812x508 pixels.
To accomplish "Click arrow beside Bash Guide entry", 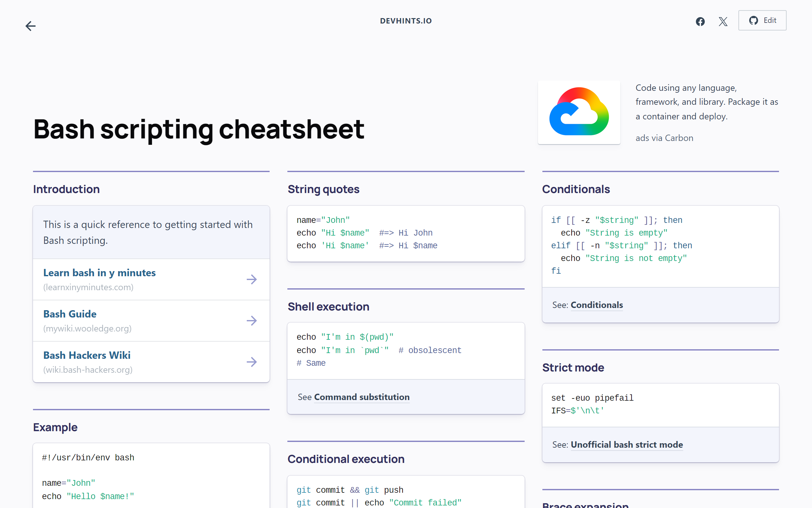I will 252,321.
